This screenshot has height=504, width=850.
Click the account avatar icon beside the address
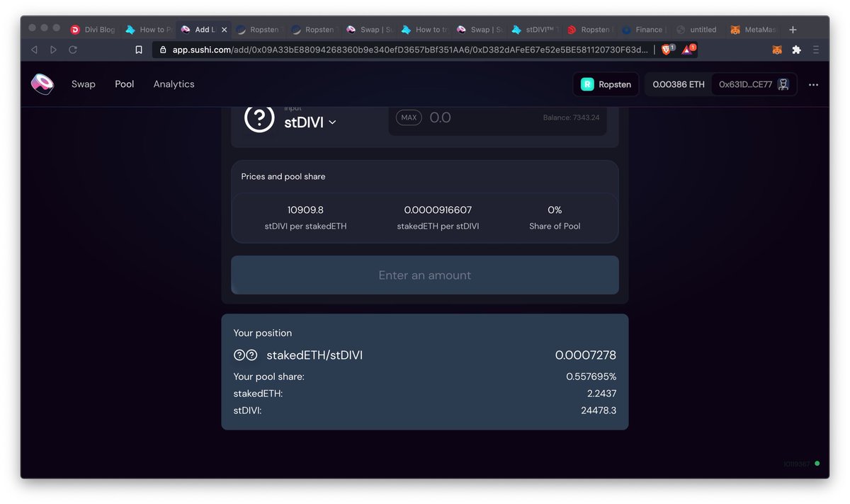pos(783,84)
